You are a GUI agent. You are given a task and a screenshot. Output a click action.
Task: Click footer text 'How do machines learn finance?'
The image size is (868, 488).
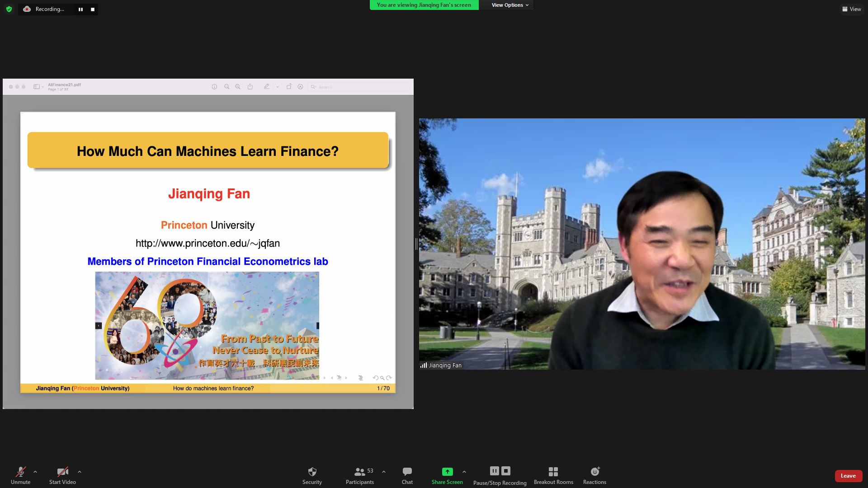point(213,388)
